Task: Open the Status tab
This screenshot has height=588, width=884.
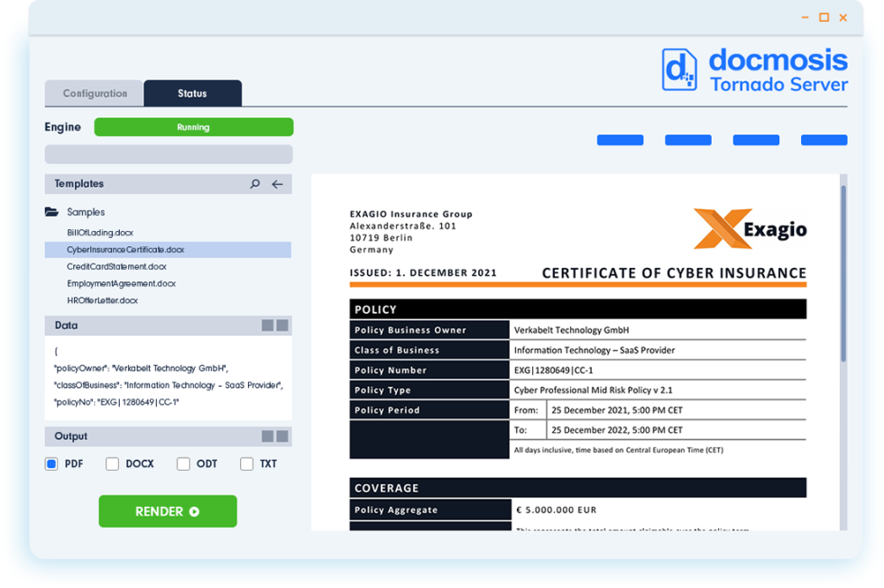Action: tap(193, 94)
